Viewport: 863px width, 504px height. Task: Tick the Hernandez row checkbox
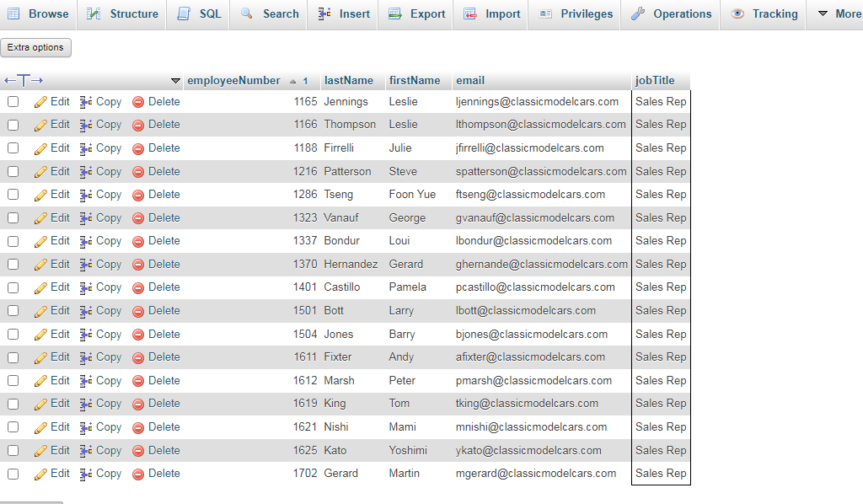click(13, 265)
